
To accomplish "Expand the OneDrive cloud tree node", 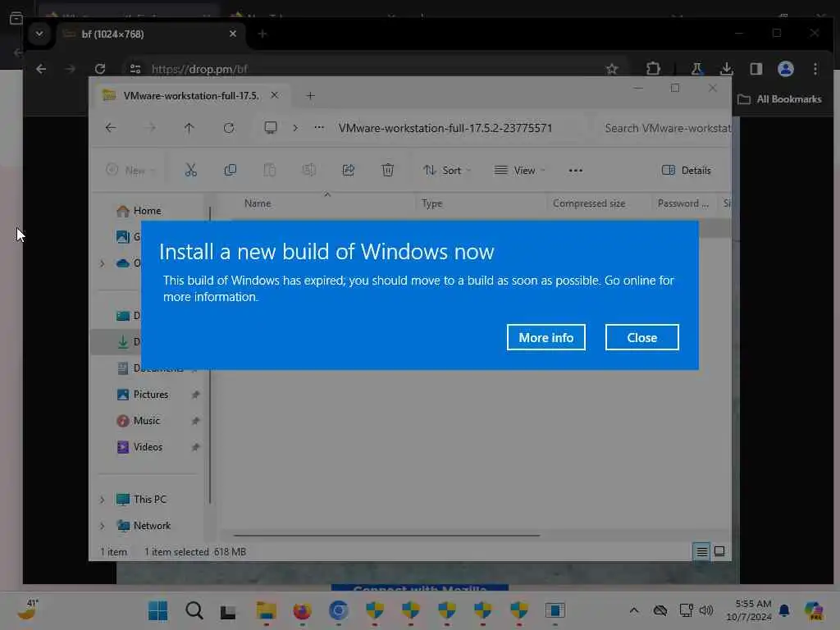I will click(103, 263).
